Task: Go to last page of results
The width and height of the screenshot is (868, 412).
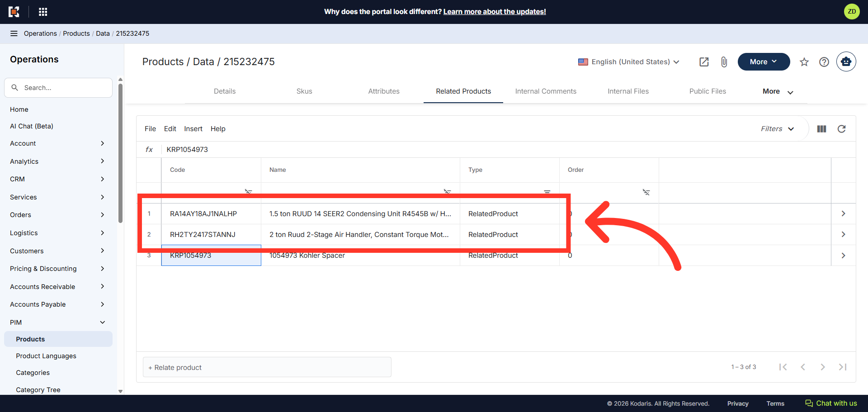Action: [843, 367]
